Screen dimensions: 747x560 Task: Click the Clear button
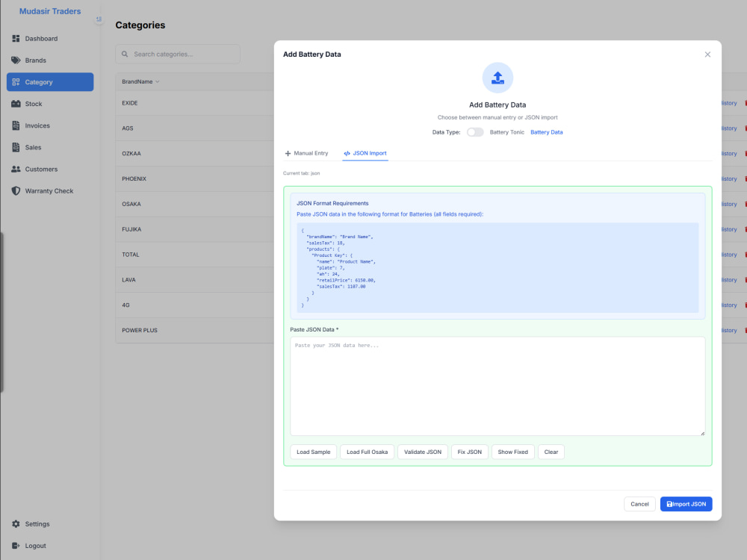(551, 452)
